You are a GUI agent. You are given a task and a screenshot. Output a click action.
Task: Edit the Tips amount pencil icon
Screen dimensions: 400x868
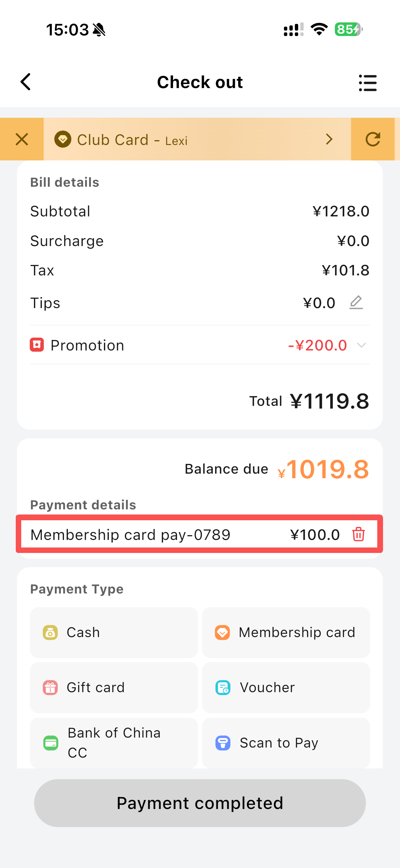pos(356,303)
